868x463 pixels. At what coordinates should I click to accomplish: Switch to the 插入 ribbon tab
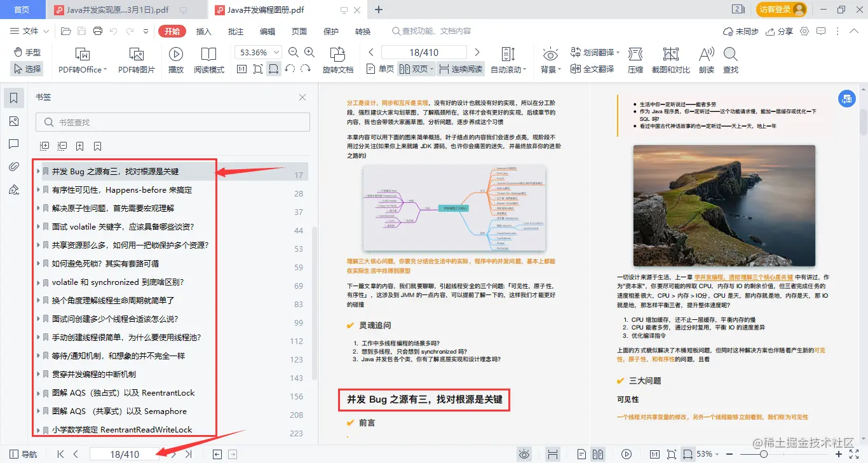pyautogui.click(x=203, y=31)
